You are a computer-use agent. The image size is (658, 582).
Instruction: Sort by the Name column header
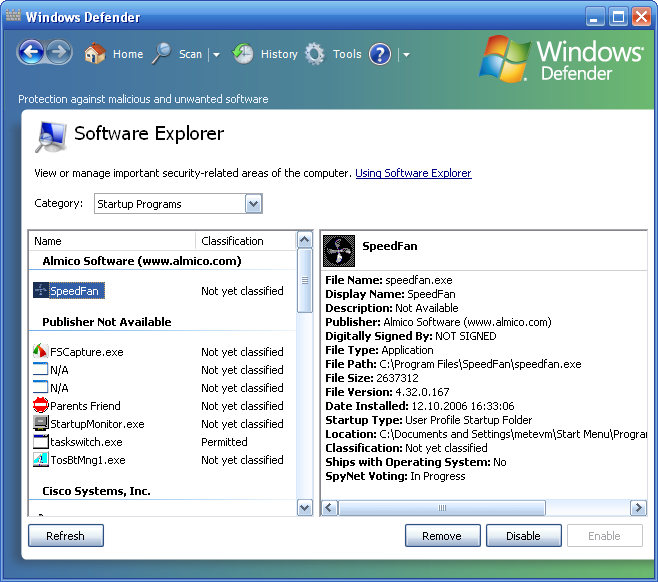pos(112,241)
